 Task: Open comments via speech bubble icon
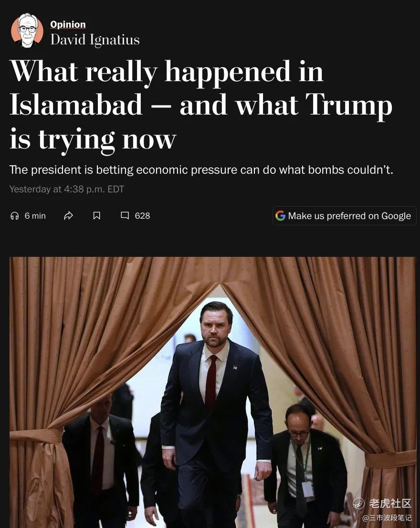(125, 215)
